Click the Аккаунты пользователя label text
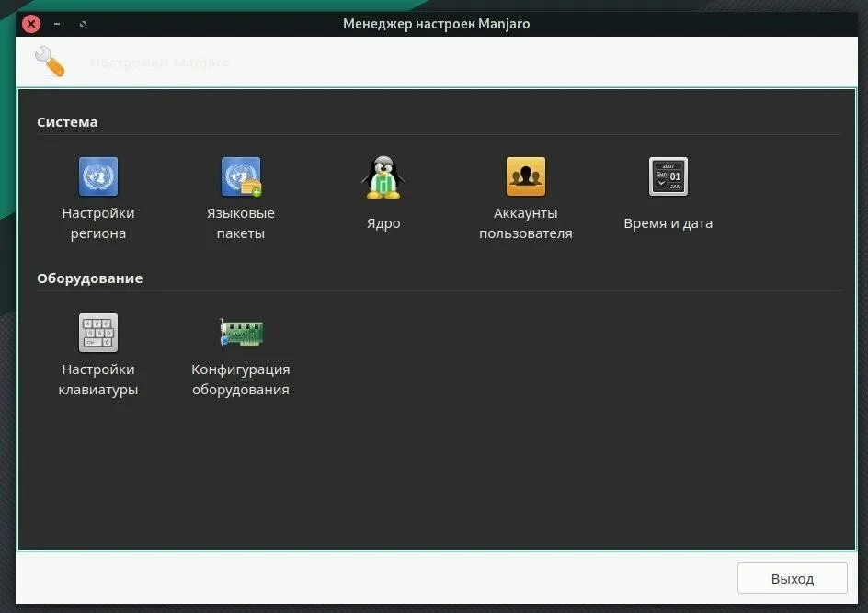868x613 pixels. pyautogui.click(x=525, y=223)
